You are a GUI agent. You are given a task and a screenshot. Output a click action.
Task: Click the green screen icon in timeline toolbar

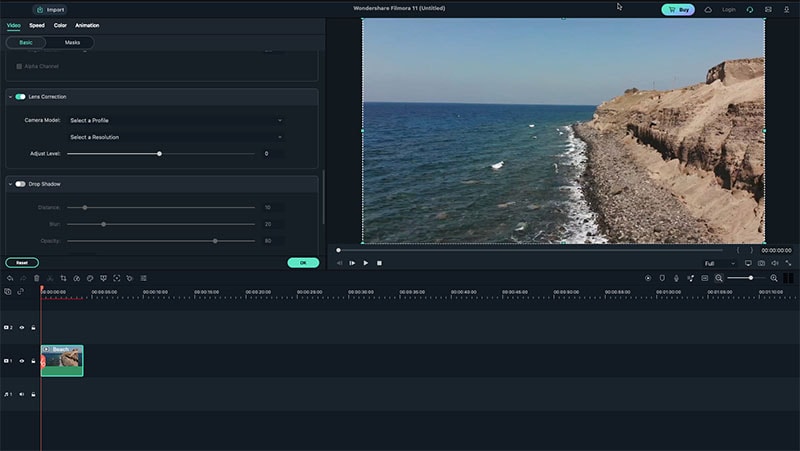point(103,278)
